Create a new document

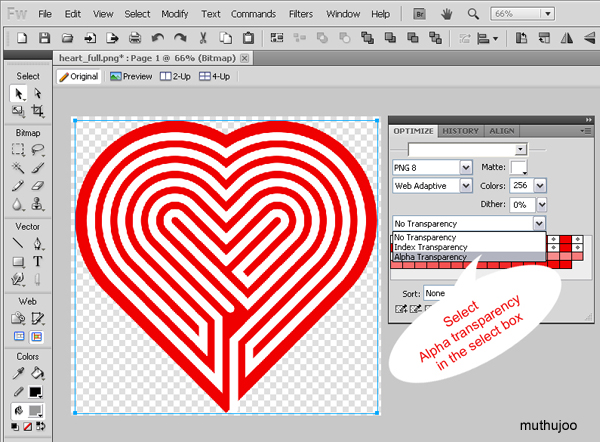[x=22, y=38]
